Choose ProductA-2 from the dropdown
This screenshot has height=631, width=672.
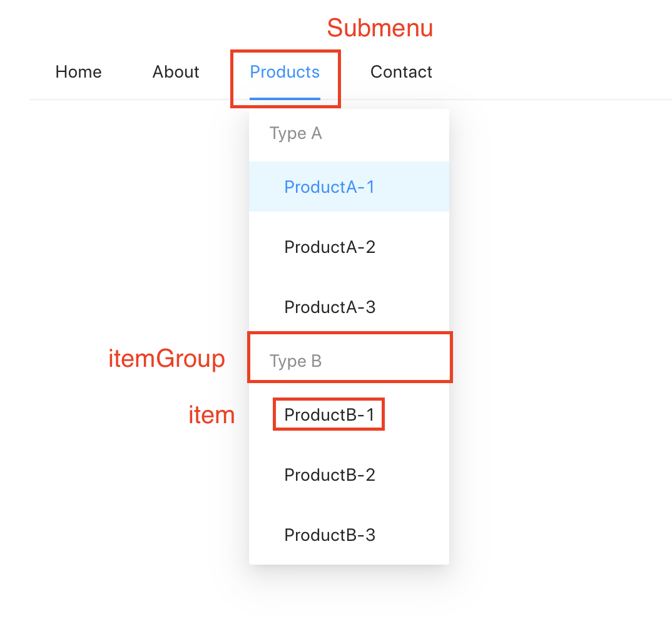pyautogui.click(x=330, y=247)
